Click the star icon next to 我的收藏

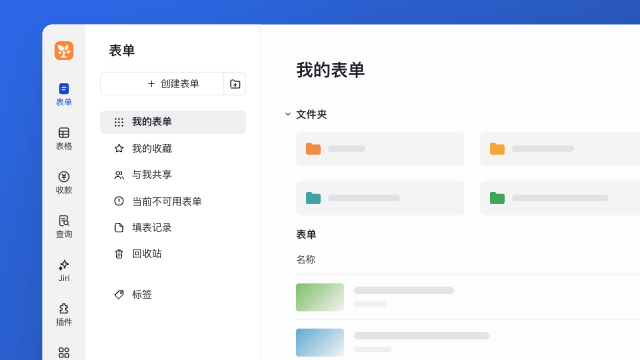tap(119, 149)
